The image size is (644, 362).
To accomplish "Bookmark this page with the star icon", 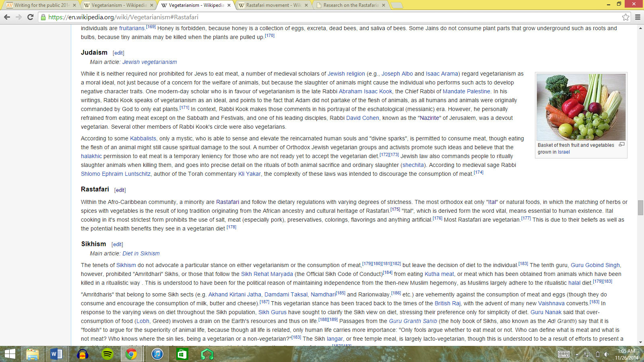I will 625,17.
